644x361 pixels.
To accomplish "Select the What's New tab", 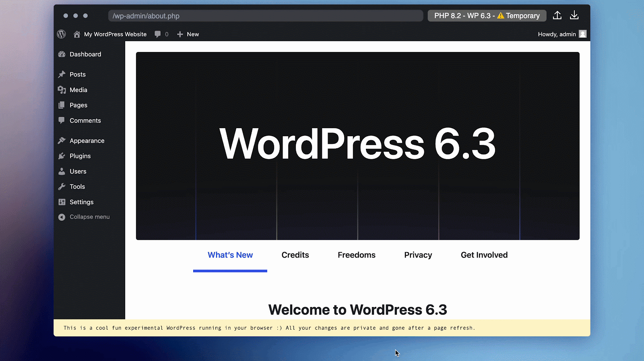I will 230,255.
